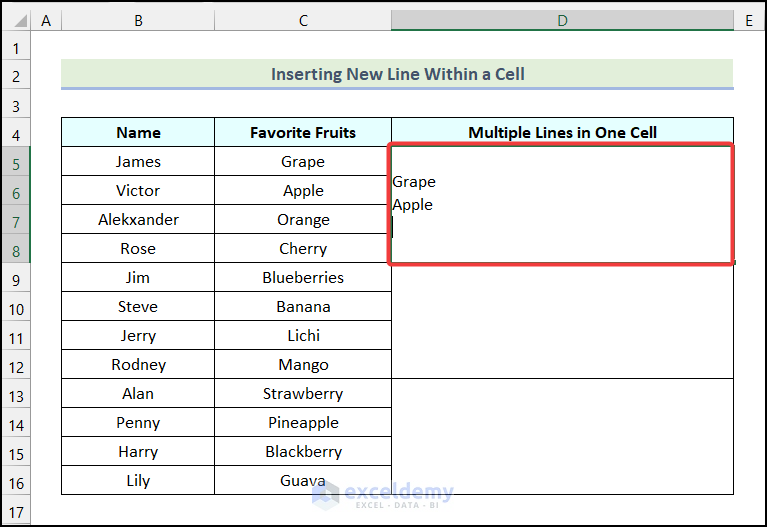Click the Select All corner triangle
The image size is (767, 527).
point(16,20)
